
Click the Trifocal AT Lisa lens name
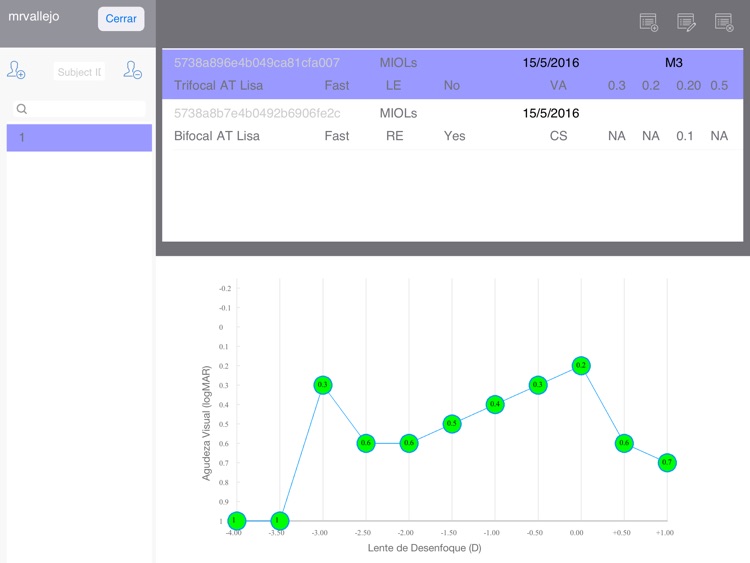[218, 86]
